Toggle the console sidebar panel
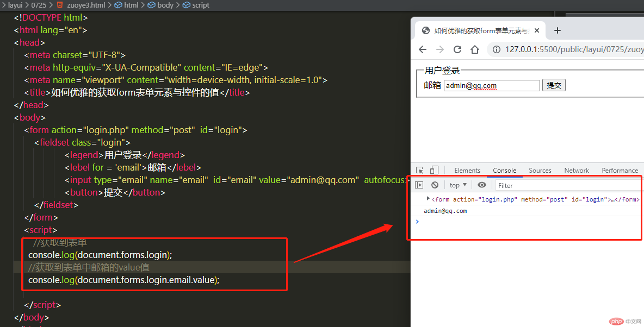The image size is (644, 327). [x=419, y=185]
